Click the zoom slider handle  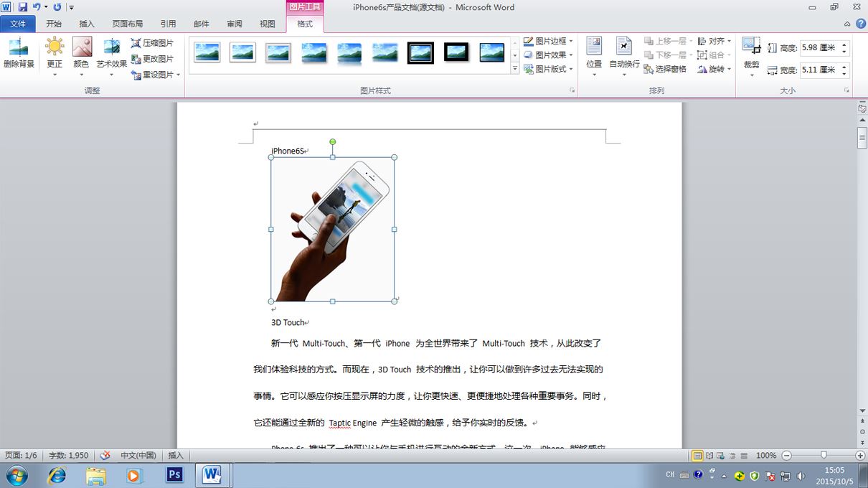point(824,456)
